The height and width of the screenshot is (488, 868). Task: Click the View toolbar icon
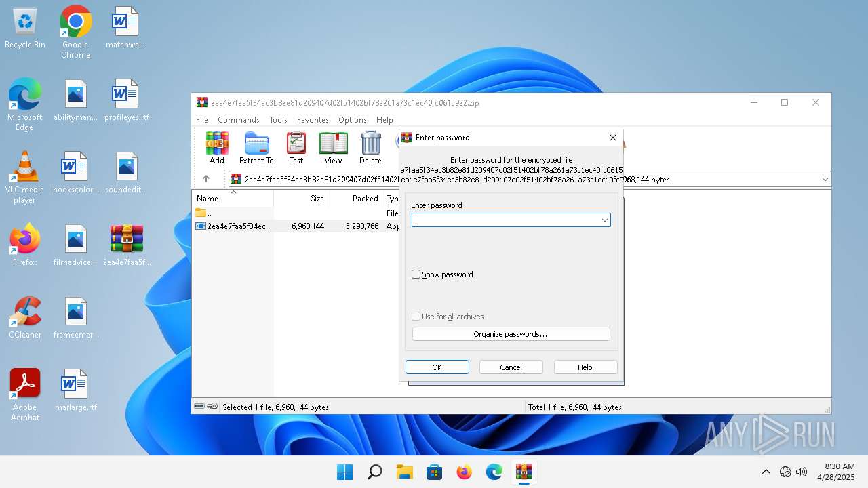pyautogui.click(x=333, y=148)
